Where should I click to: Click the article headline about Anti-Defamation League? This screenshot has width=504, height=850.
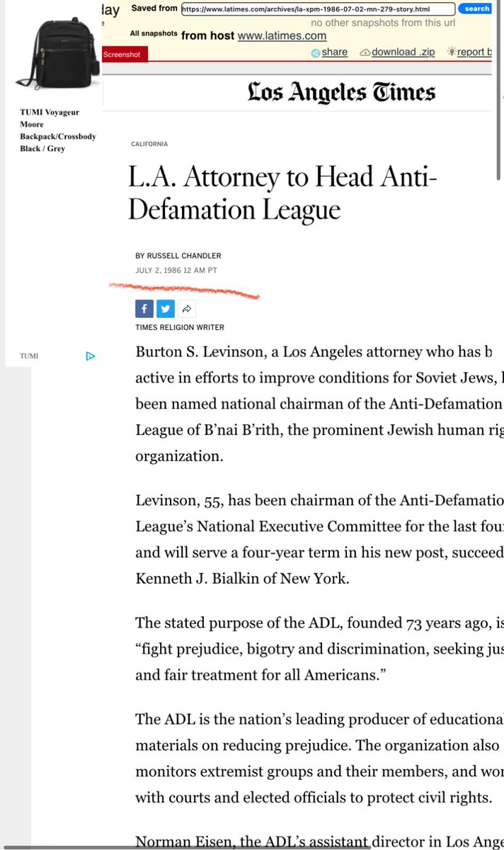(283, 193)
